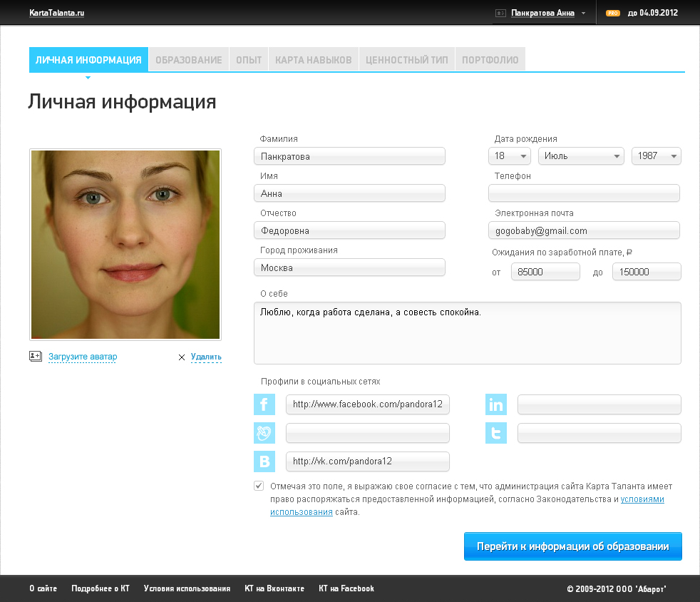Click the Удалить avatar link
Viewport: 700px width, 602px height.
[x=206, y=357]
